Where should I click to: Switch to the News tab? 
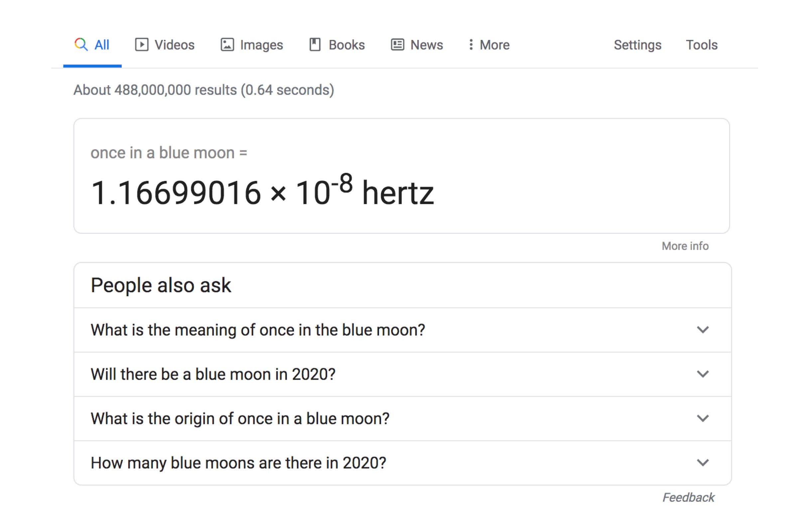[427, 45]
